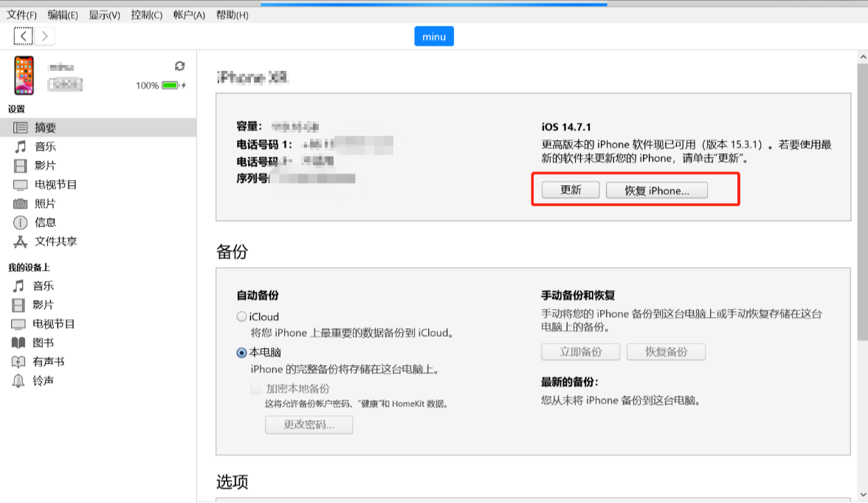Click the 恢复备份 button
The width and height of the screenshot is (868, 503).
pyautogui.click(x=666, y=352)
